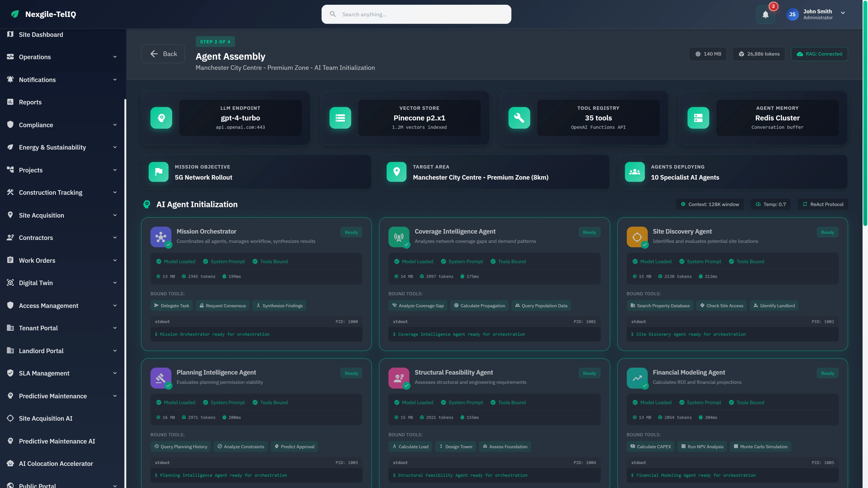Click the Site Discovery Agent orange icon
This screenshot has height=488, width=868.
point(637,237)
